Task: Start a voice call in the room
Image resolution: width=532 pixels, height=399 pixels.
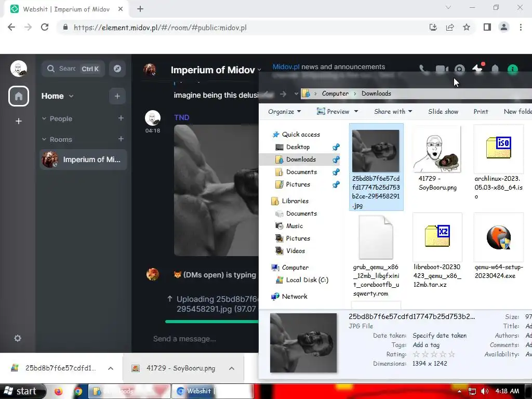Action: (423, 69)
